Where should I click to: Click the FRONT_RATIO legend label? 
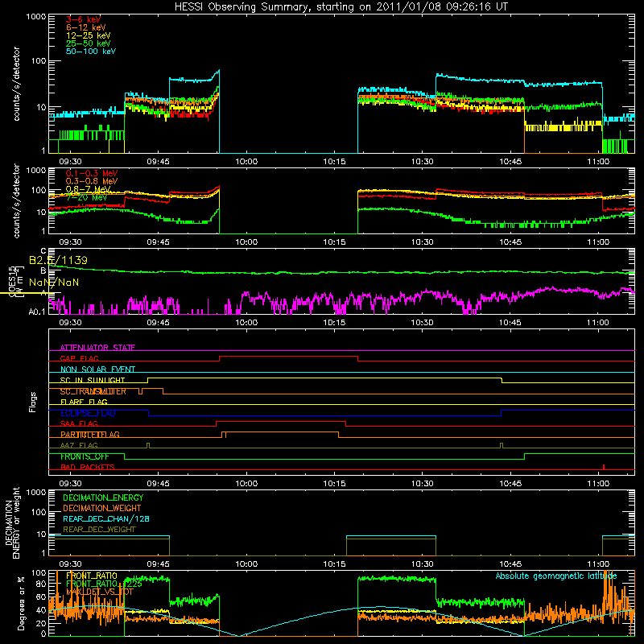pos(92,576)
